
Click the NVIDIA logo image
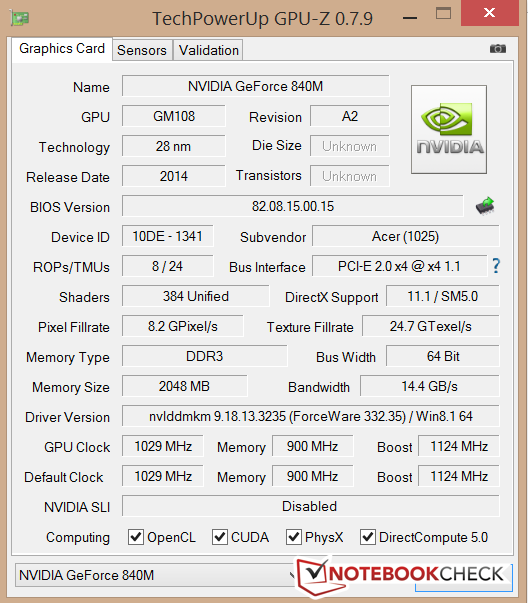click(449, 130)
